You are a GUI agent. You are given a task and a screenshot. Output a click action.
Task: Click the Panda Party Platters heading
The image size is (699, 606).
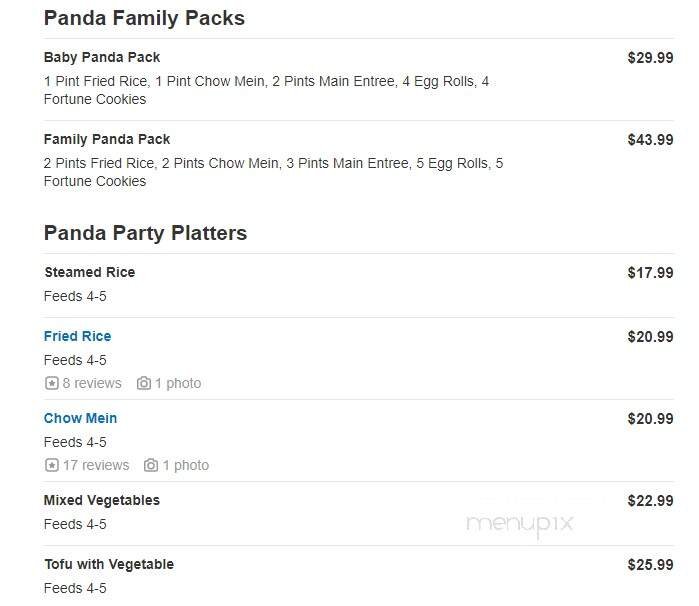pos(145,233)
